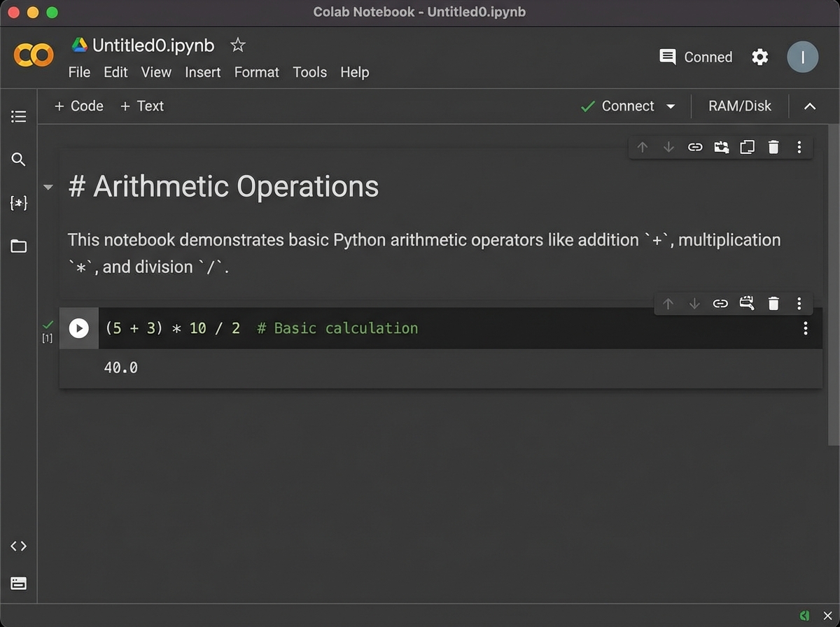Click the execution count [1] indicator

click(x=47, y=339)
